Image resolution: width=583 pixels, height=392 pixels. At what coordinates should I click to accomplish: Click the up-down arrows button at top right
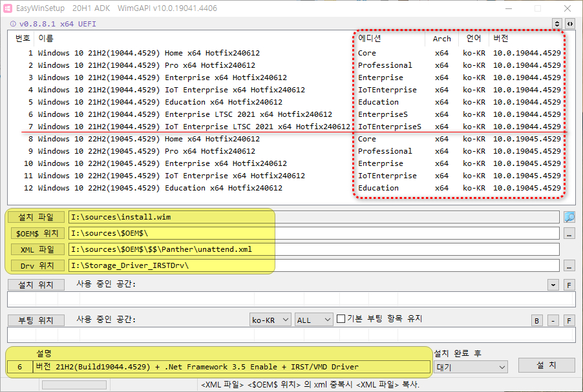pos(556,24)
